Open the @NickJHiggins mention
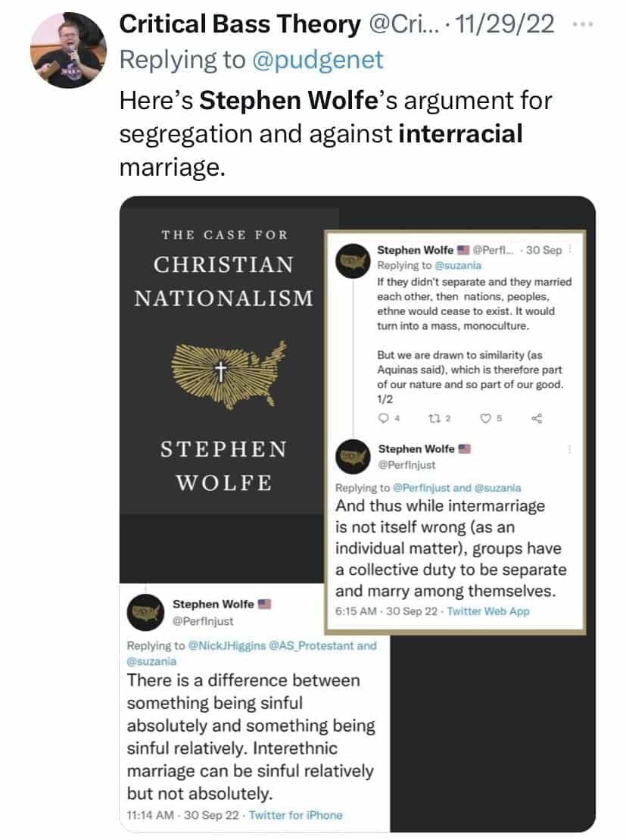 click(231, 646)
